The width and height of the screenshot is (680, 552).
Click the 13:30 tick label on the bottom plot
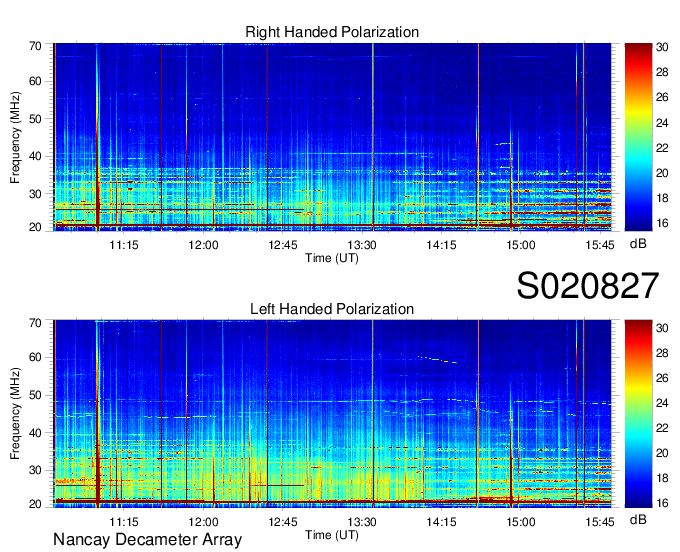362,522
